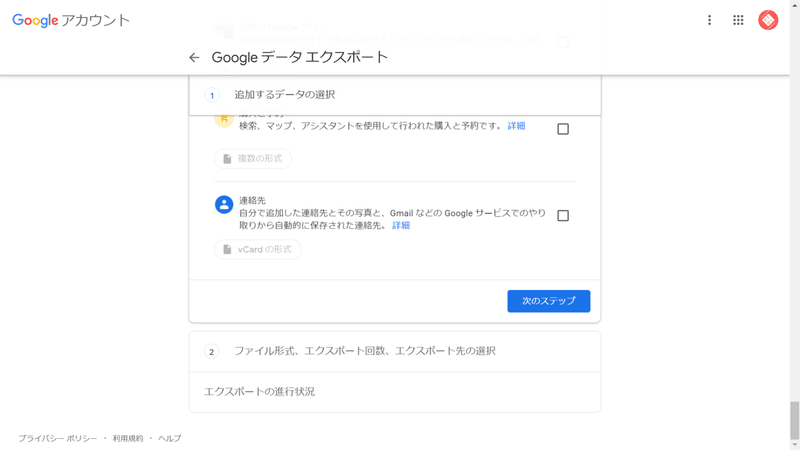Check the 購入と予約 checkbox
The width and height of the screenshot is (800, 450).
pyautogui.click(x=563, y=129)
